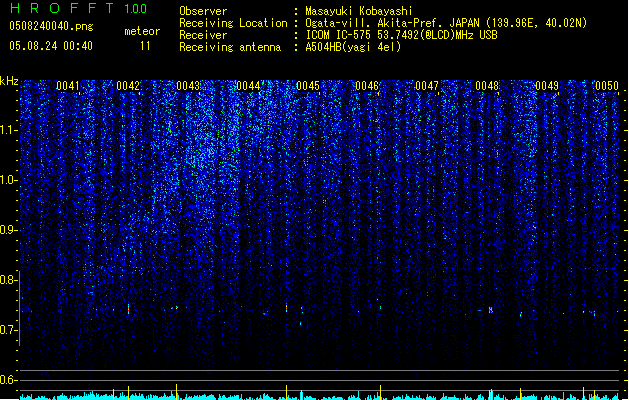This screenshot has width=629, height=400.
Task: Click the meteor count value 11
Action: pyautogui.click(x=145, y=46)
